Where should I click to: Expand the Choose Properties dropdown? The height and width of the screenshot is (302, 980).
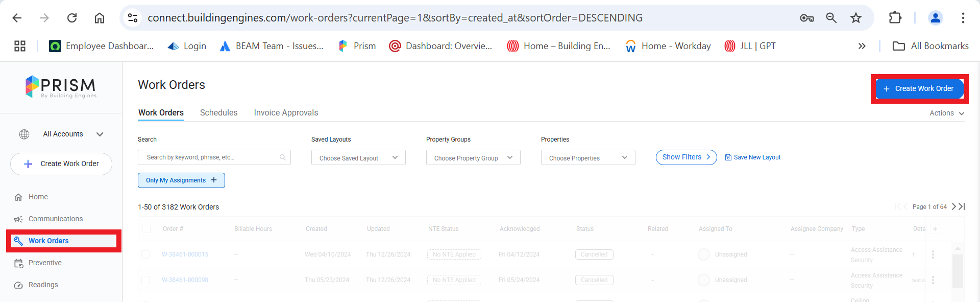pos(588,158)
